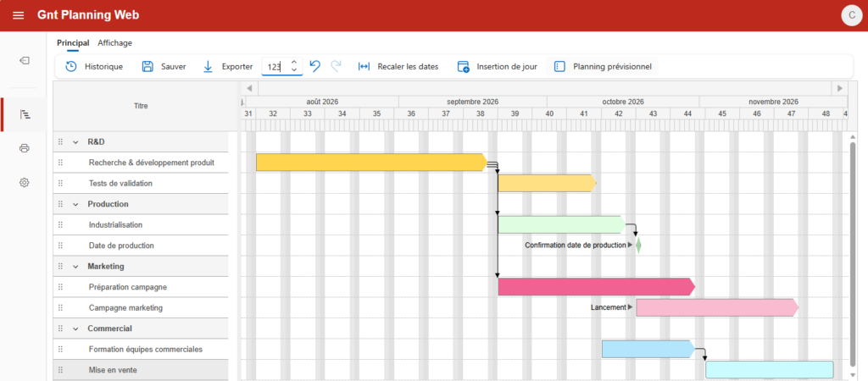
Task: Click Recaler les dates button
Action: (398, 66)
